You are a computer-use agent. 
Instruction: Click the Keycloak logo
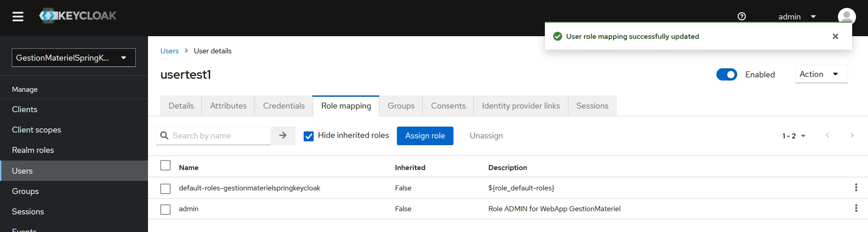pos(78,16)
